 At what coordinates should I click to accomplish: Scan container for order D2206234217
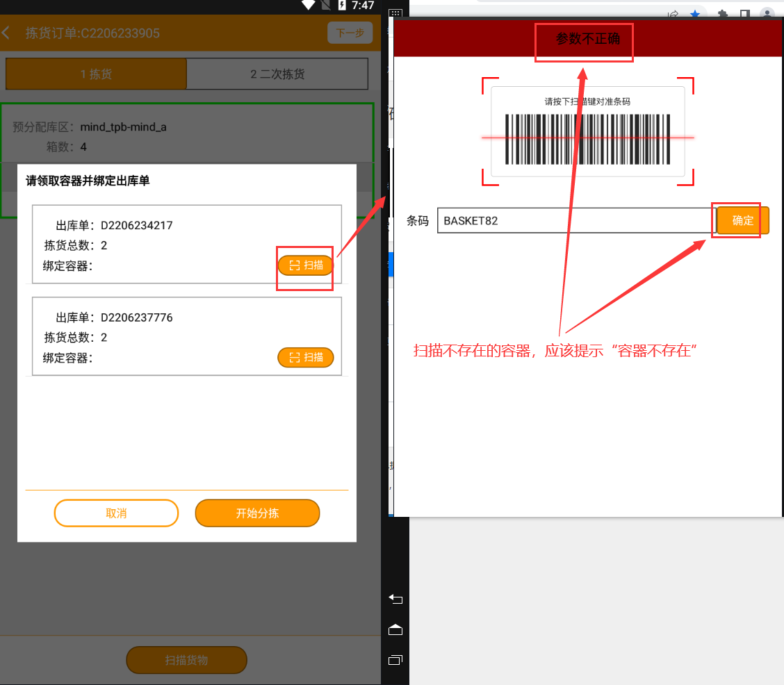click(x=306, y=265)
